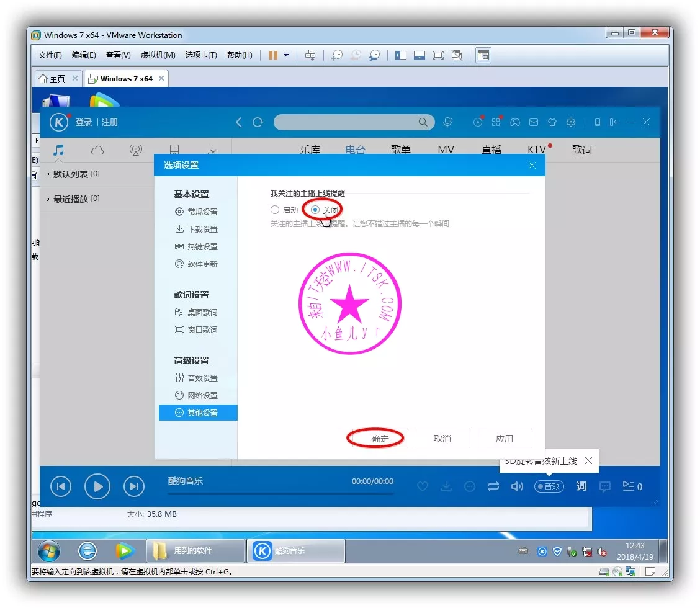Click the volume speaker icon
This screenshot has height=608, width=700.
(x=517, y=486)
